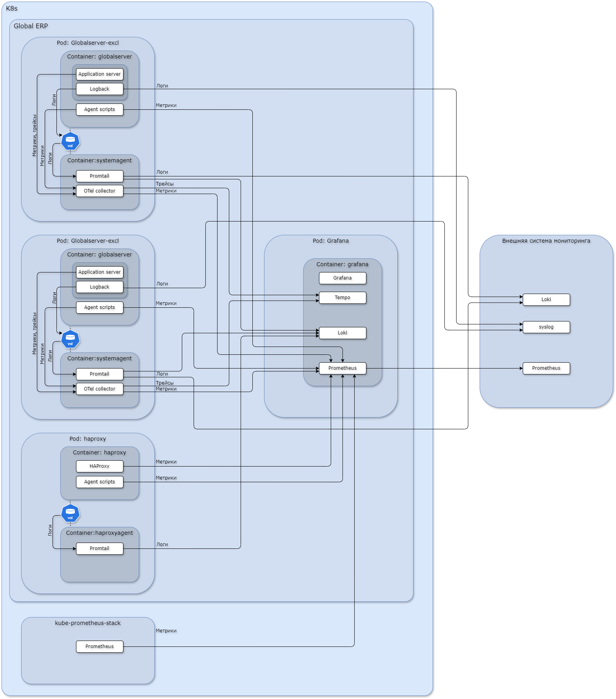Click Prometheus in the grafana container
The image size is (616, 699).
coord(342,368)
